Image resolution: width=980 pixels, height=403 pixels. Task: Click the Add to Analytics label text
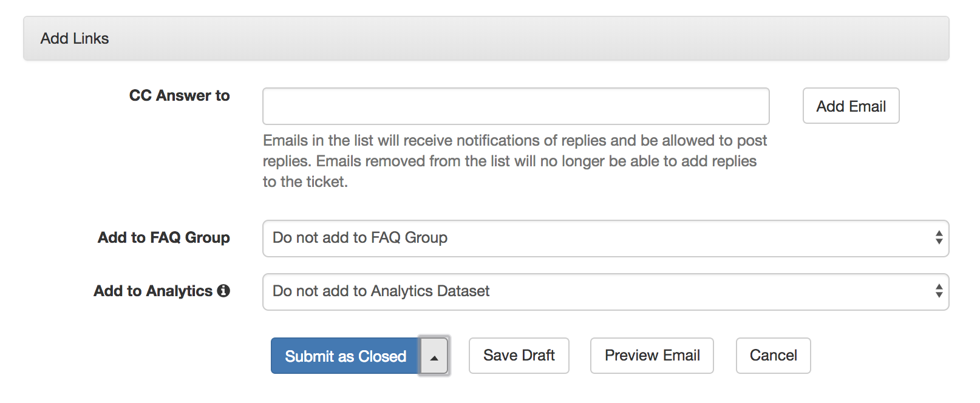click(153, 291)
